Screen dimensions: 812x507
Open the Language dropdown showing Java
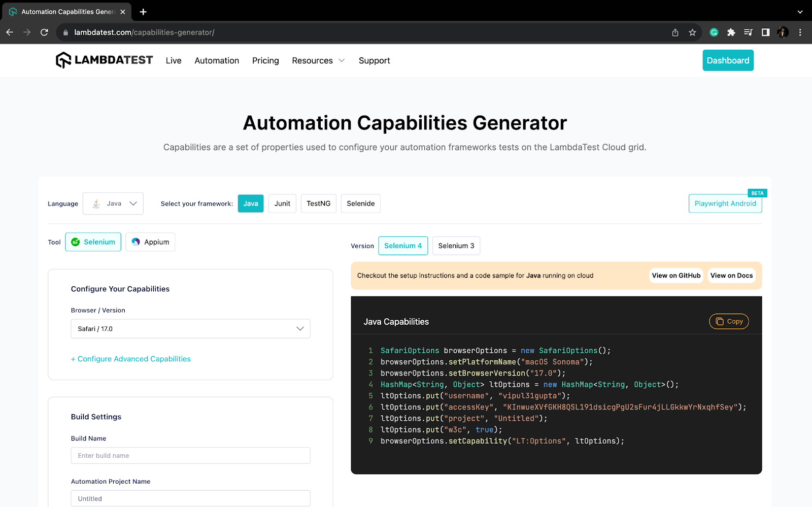coord(113,203)
